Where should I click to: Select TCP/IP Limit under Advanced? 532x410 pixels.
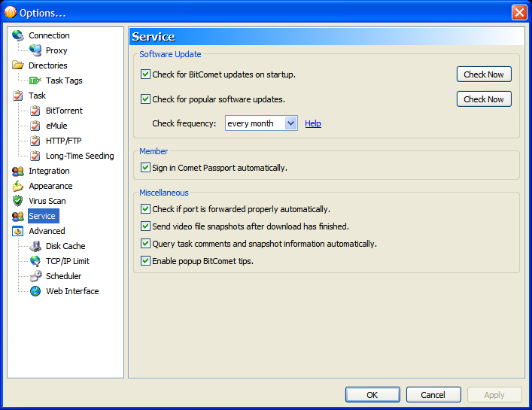68,261
